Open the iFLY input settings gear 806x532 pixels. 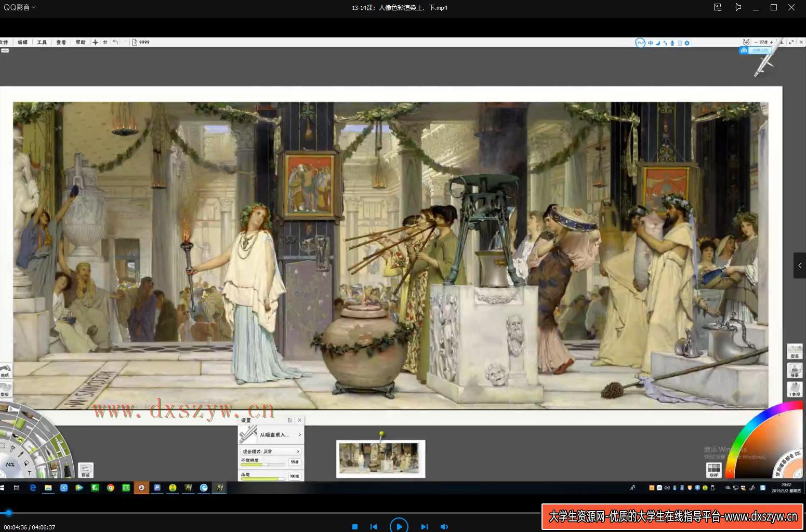[687, 43]
